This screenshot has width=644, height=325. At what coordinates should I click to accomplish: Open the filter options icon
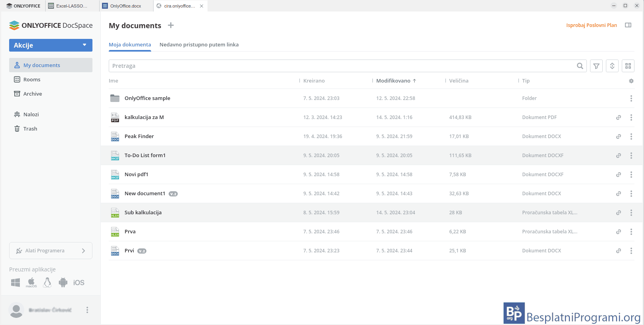[x=596, y=66]
